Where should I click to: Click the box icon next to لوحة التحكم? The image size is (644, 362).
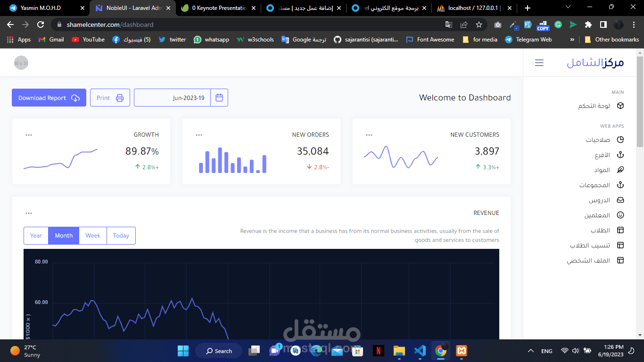click(x=620, y=106)
